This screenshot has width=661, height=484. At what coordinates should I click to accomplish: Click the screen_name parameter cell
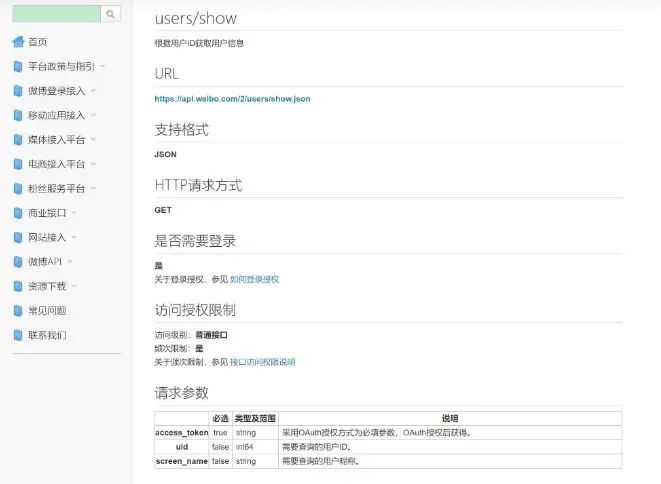(182, 461)
